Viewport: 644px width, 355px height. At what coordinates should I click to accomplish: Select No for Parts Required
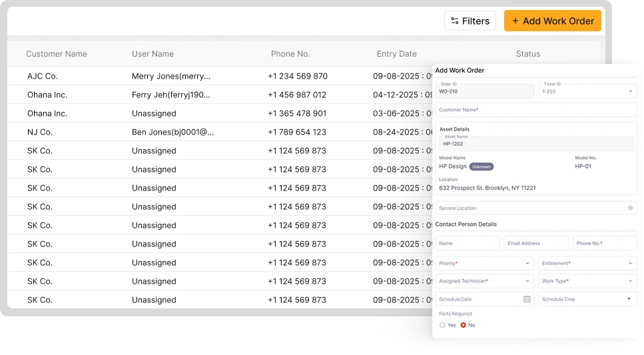(464, 325)
